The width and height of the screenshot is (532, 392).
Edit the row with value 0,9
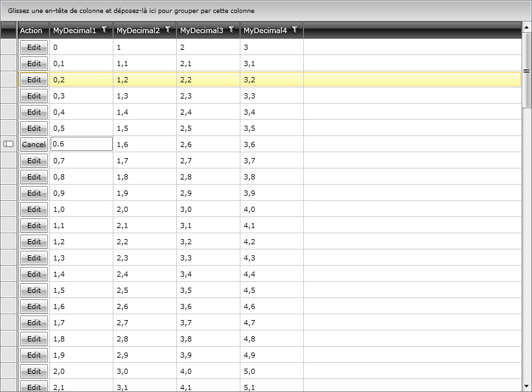[x=34, y=193]
